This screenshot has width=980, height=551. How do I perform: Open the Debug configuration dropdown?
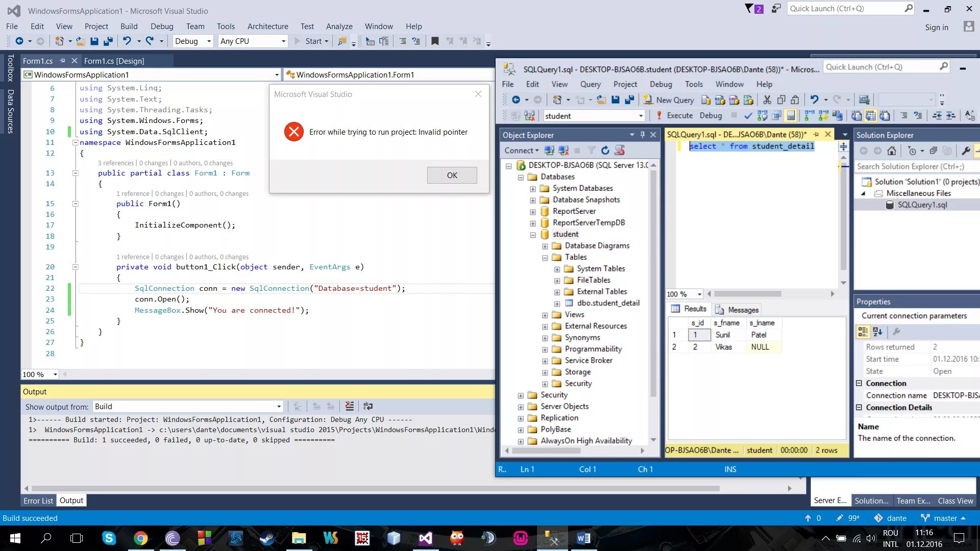pyautogui.click(x=192, y=41)
